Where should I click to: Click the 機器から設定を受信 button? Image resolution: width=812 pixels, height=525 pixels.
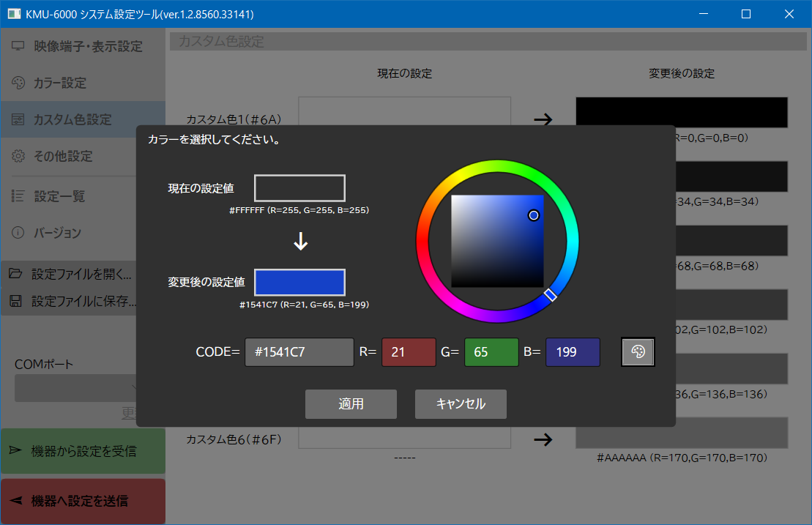(x=83, y=451)
